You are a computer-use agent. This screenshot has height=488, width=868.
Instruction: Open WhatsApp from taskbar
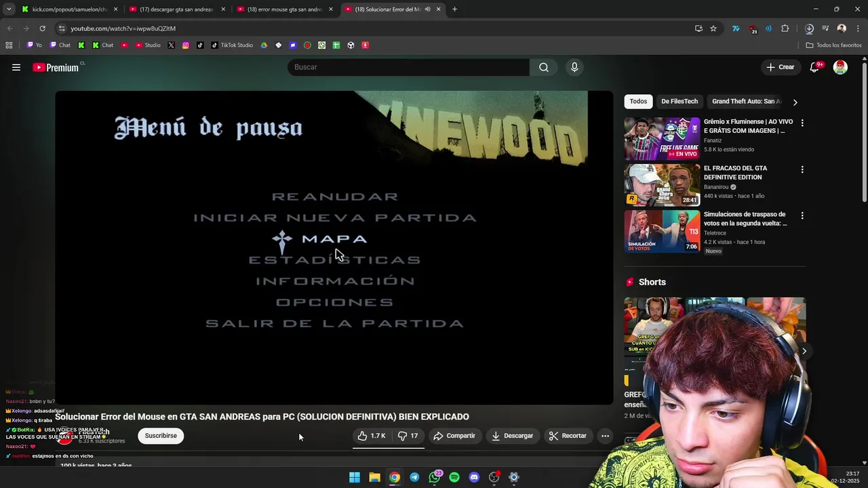pyautogui.click(x=435, y=477)
